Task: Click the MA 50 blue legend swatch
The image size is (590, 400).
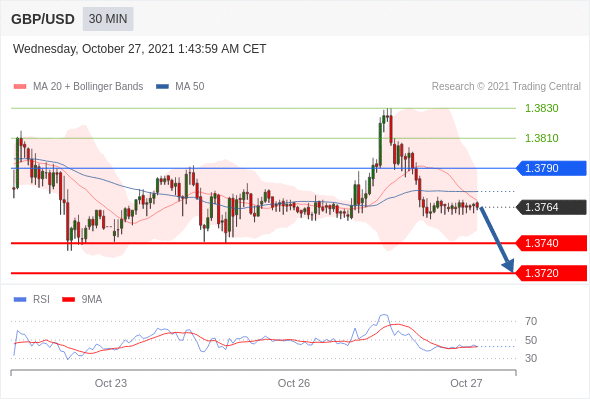Action: 162,87
